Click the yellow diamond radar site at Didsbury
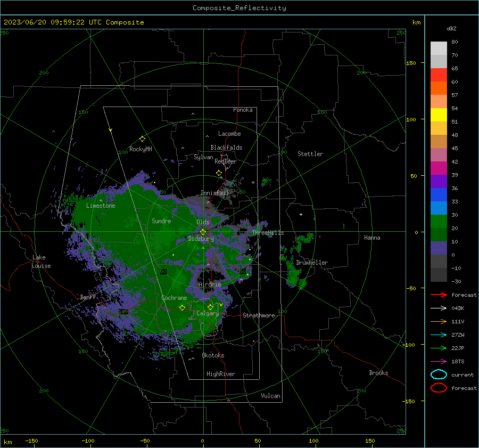479x448 pixels. (203, 232)
